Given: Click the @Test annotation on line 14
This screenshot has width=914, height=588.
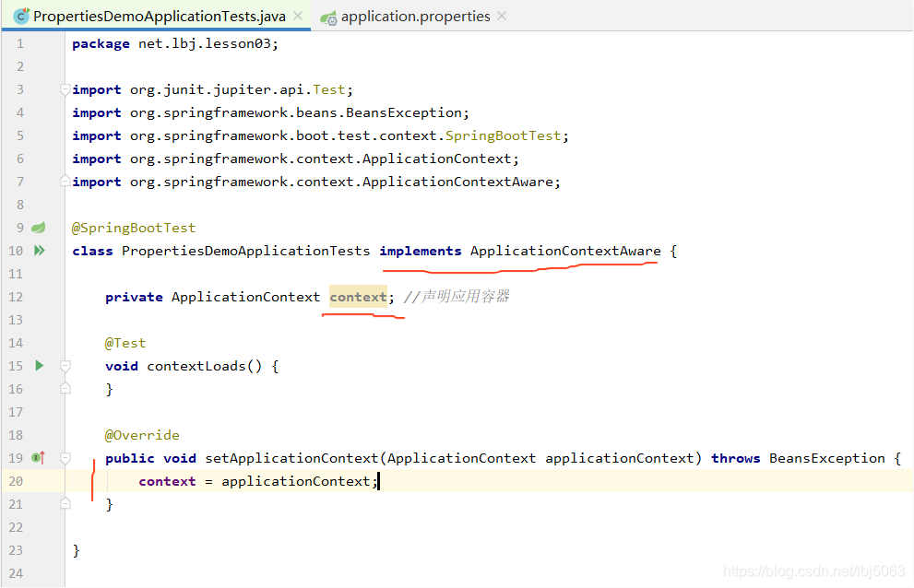Looking at the screenshot, I should click(x=125, y=343).
